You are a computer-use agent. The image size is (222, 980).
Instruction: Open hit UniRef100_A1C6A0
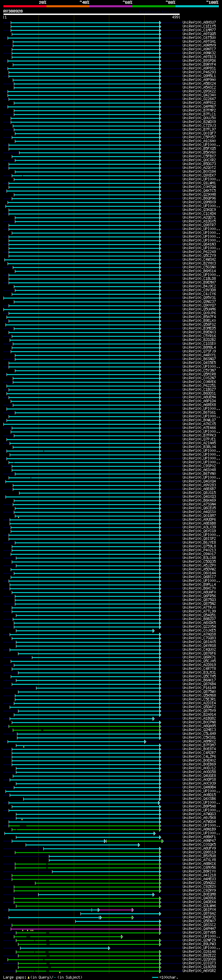pos(199,141)
